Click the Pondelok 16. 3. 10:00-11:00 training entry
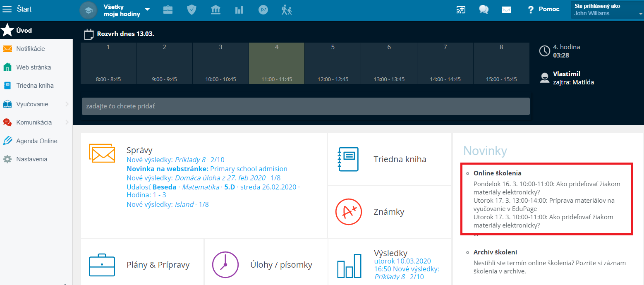The height and width of the screenshot is (285, 644). point(547,188)
